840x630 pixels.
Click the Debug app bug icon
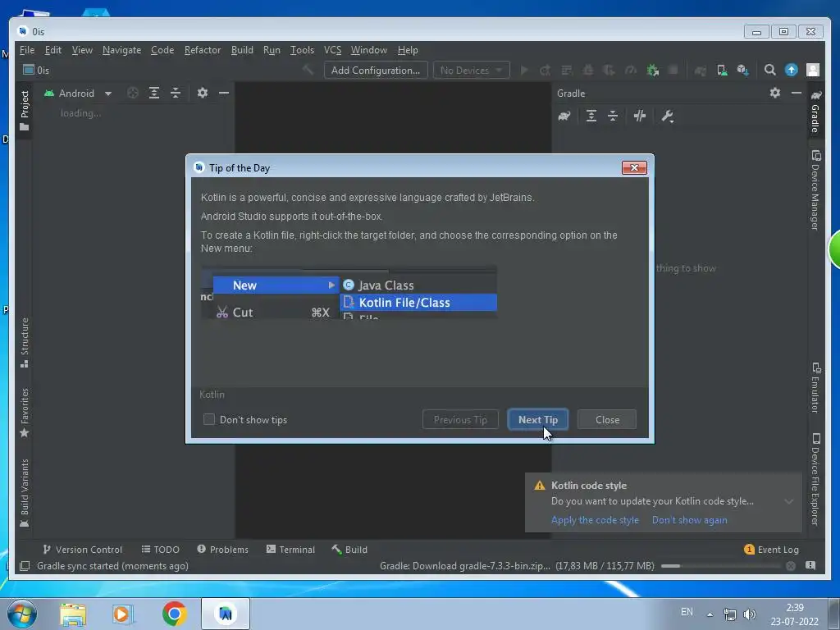coord(588,71)
